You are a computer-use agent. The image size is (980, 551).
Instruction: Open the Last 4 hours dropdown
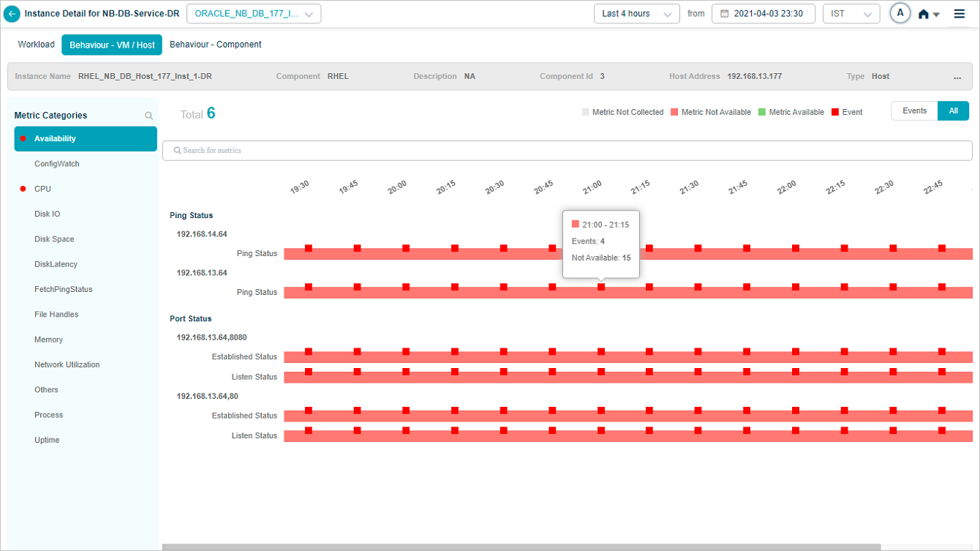click(x=636, y=14)
